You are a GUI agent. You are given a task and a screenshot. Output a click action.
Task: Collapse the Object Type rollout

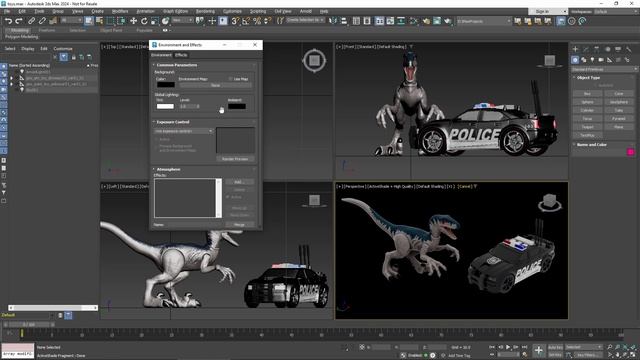click(588, 77)
